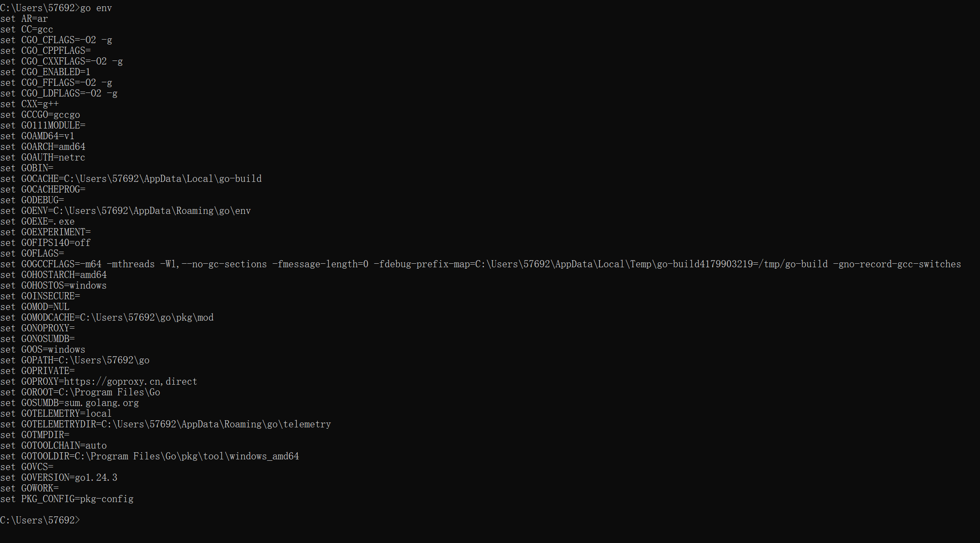Click the PKG_CONFIG=pkg-config line
This screenshot has height=543, width=980.
click(67, 499)
